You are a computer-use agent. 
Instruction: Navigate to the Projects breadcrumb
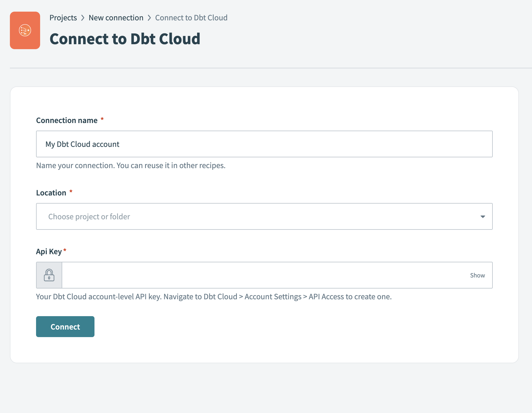coord(63,17)
